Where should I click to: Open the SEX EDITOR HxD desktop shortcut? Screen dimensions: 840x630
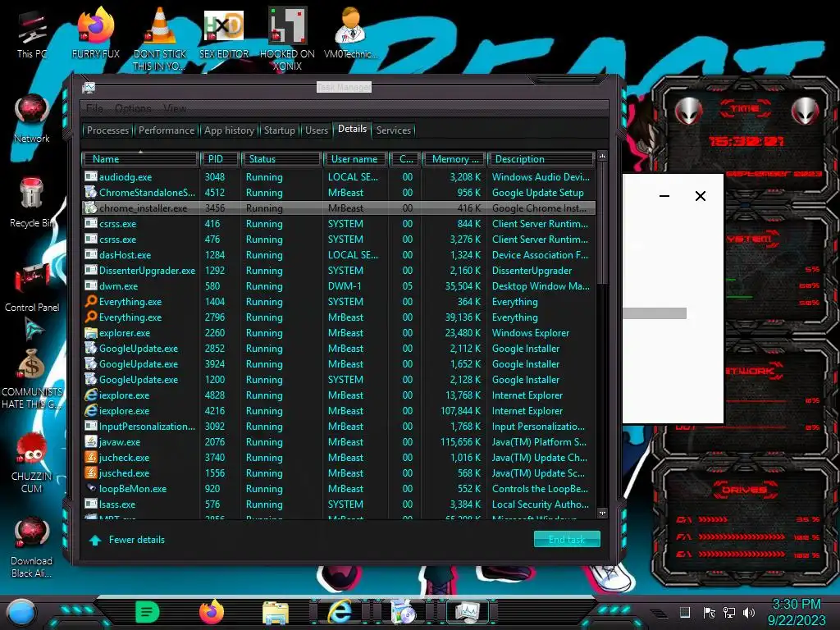tap(224, 33)
